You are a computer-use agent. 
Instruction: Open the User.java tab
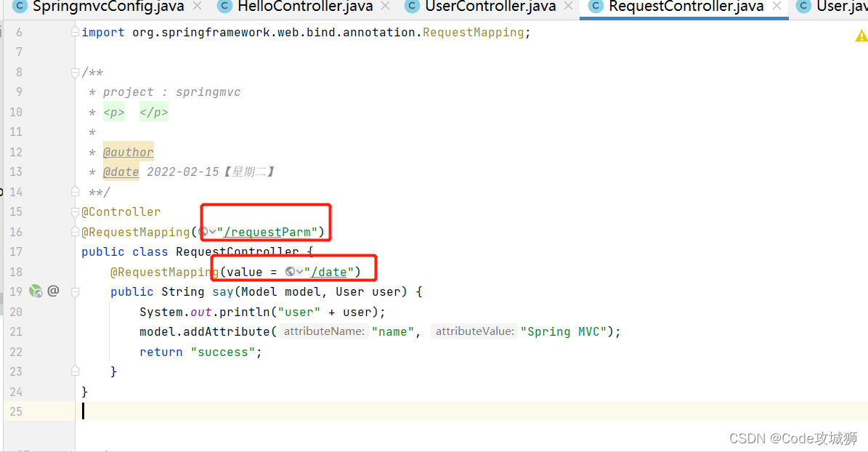[842, 7]
